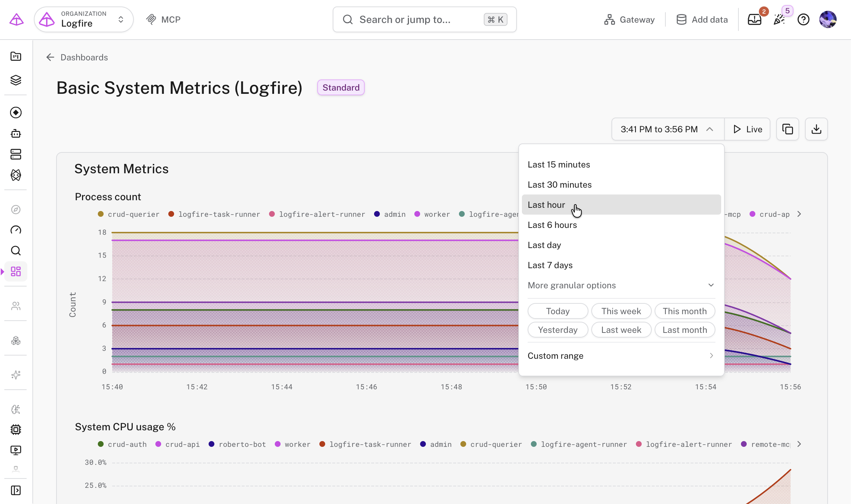This screenshot has width=851, height=504.
Task: Open the team members icon in sidebar
Action: point(16,306)
